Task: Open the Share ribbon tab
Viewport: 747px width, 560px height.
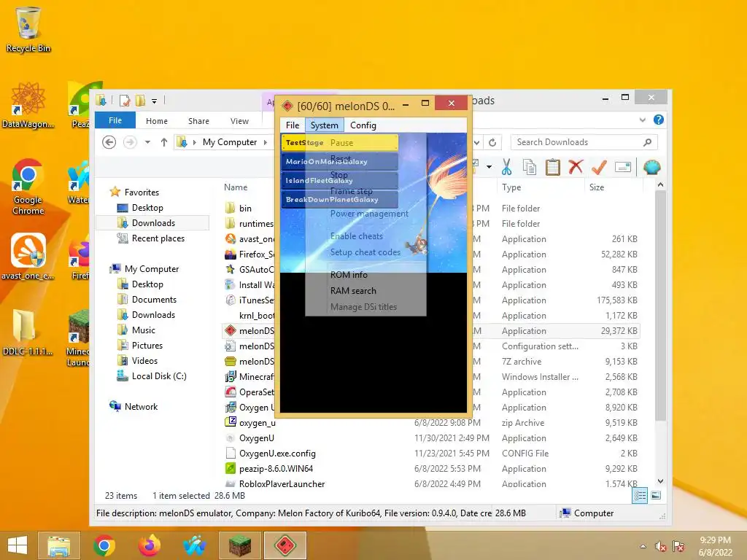Action: pyautogui.click(x=198, y=121)
